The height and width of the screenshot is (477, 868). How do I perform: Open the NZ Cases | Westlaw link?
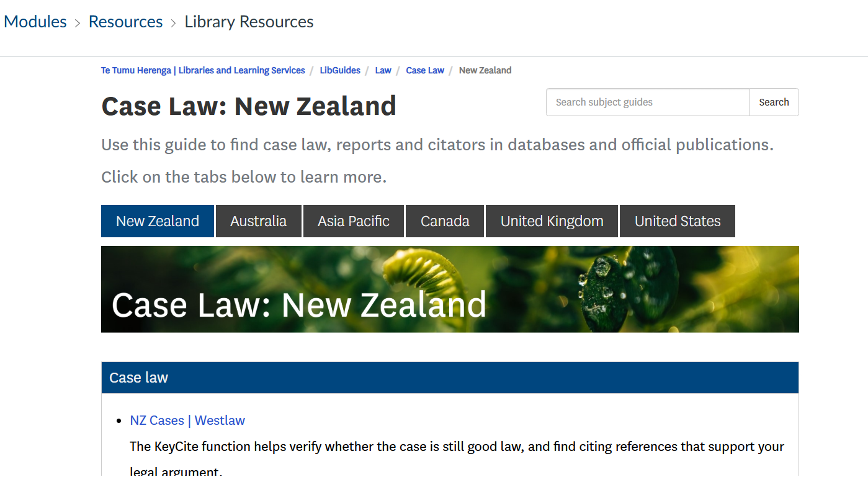point(187,420)
